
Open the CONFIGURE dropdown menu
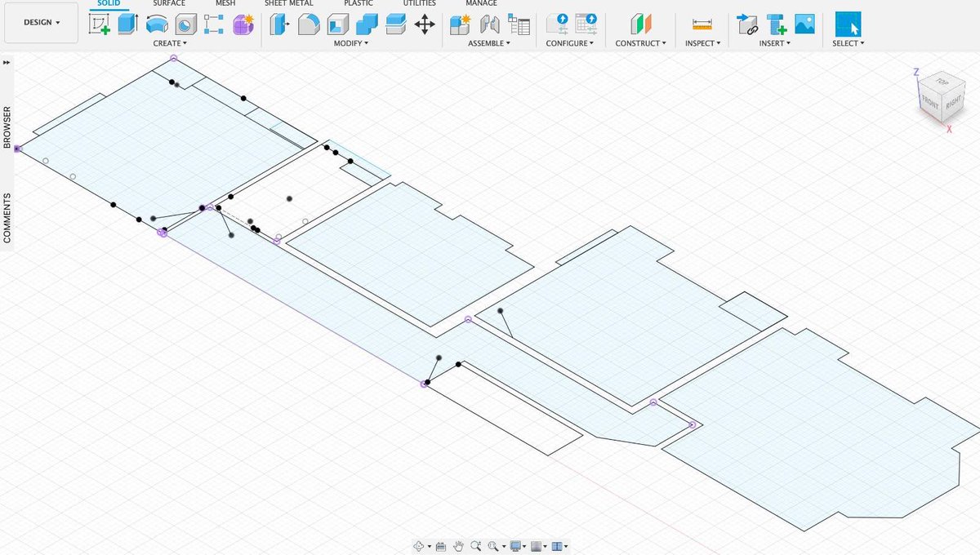[570, 43]
